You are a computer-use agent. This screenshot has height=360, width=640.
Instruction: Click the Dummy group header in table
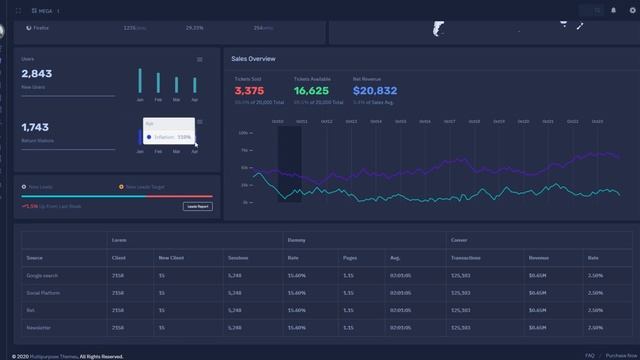coord(297,240)
